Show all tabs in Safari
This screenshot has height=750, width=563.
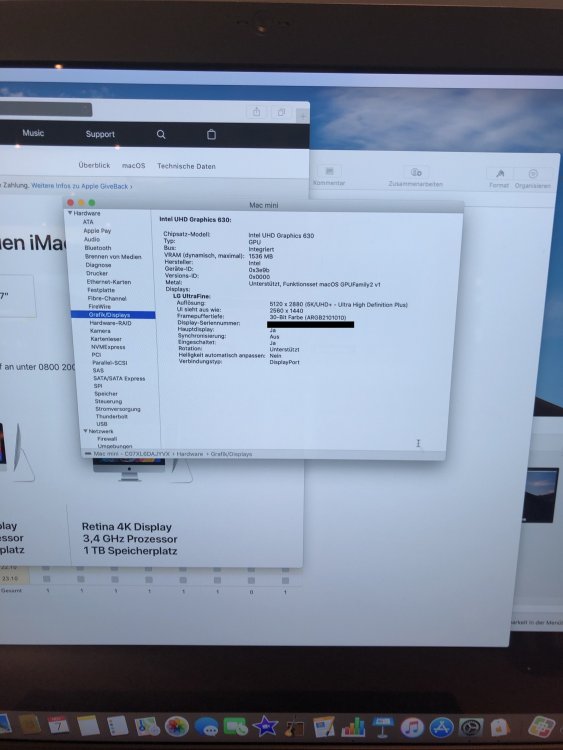coord(281,112)
